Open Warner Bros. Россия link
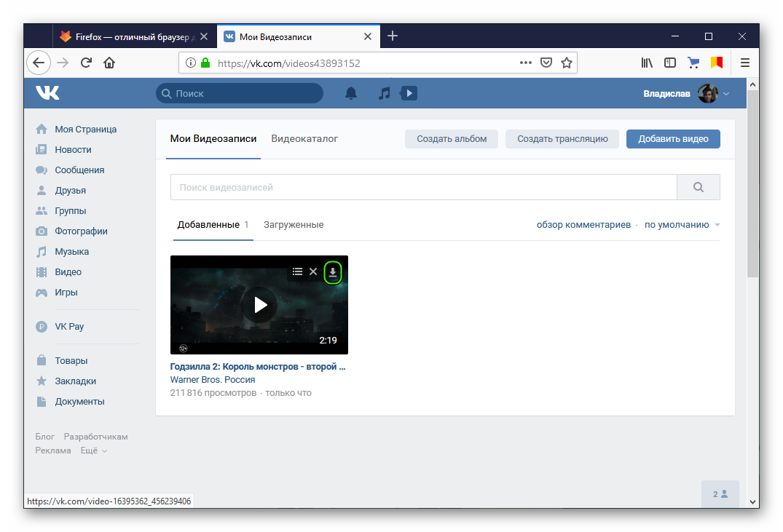Image resolution: width=783 pixels, height=532 pixels. [212, 380]
